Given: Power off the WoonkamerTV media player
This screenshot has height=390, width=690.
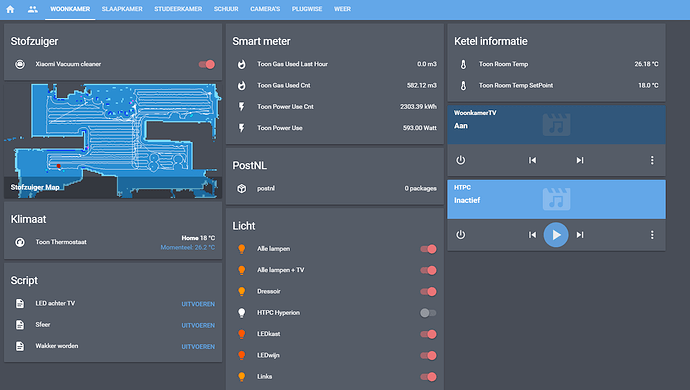Looking at the screenshot, I should click(x=460, y=160).
